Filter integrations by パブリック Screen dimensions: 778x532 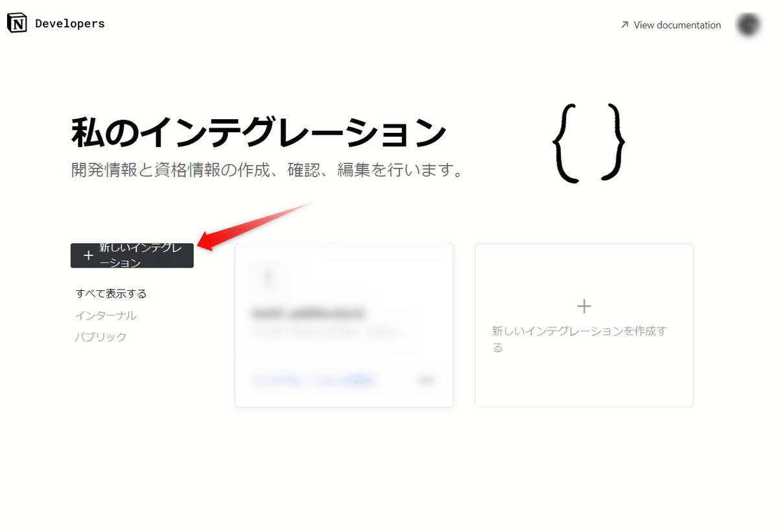(101, 336)
